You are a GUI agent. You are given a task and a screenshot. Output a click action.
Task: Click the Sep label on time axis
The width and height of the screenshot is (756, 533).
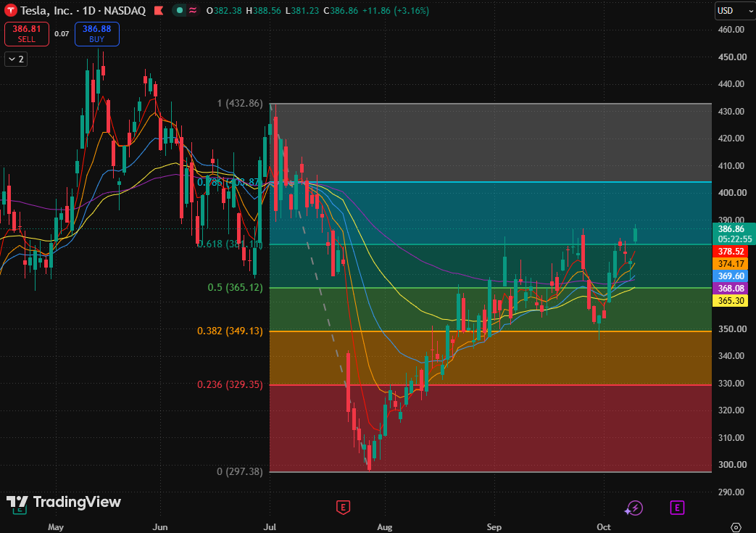tap(494, 526)
